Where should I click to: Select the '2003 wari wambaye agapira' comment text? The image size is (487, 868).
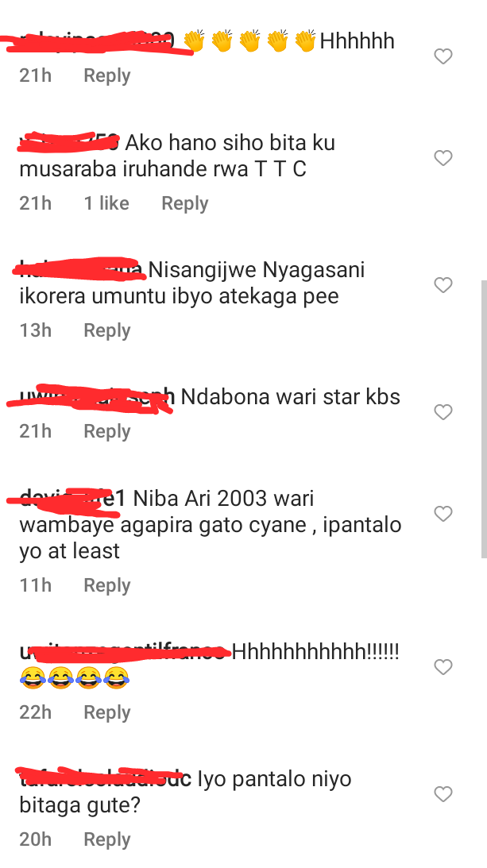pyautogui.click(x=211, y=524)
